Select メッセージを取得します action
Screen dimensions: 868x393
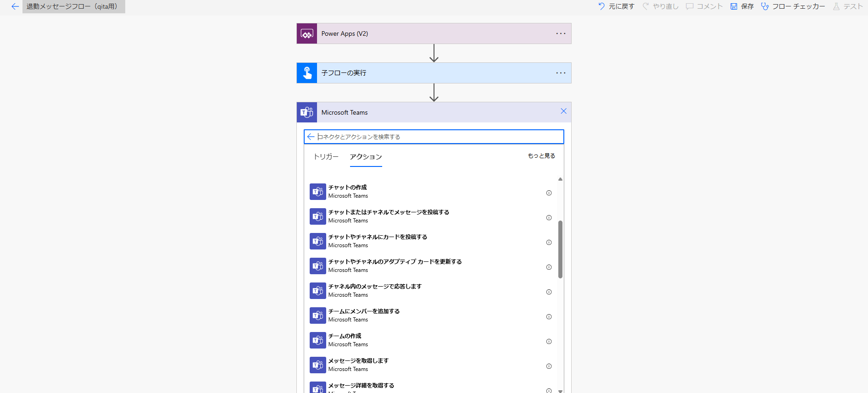(x=430, y=365)
